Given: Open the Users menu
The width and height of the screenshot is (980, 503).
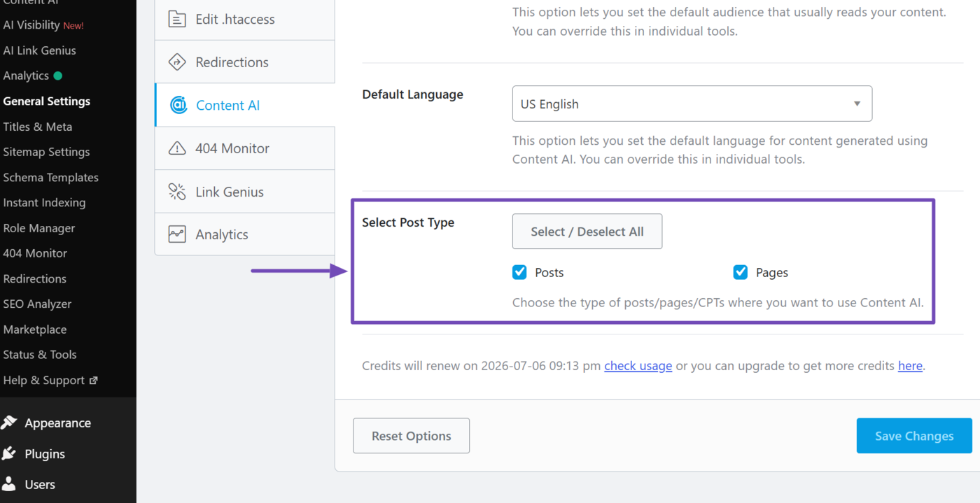Looking at the screenshot, I should coord(40,484).
